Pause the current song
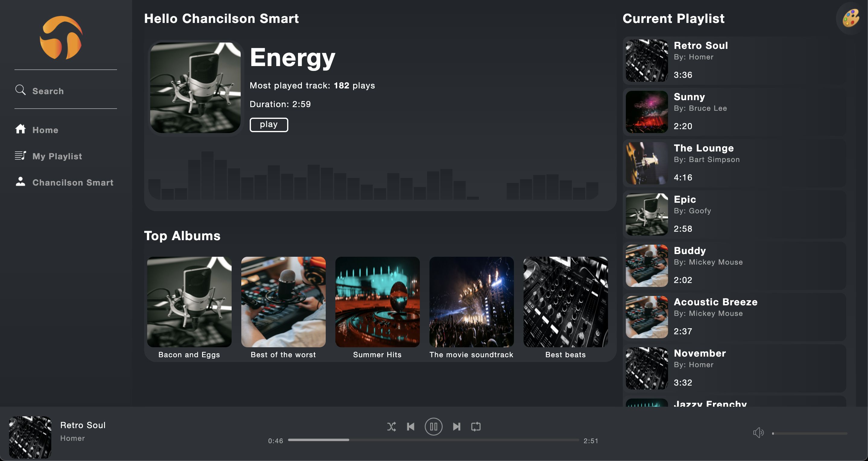Image resolution: width=868 pixels, height=461 pixels. coord(433,427)
